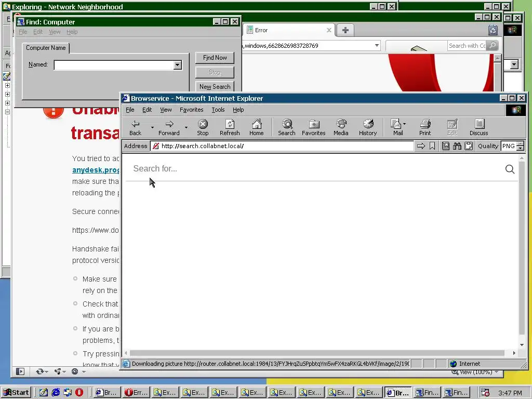The image size is (532, 399).
Task: Launch Internet Explorer from quick launch
Action: coord(56,393)
